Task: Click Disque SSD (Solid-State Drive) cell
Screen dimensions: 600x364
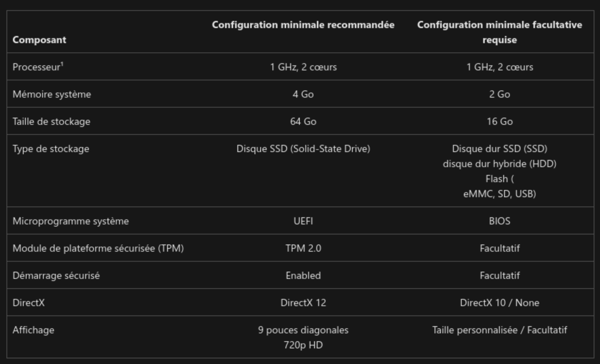Action: pyautogui.click(x=303, y=149)
